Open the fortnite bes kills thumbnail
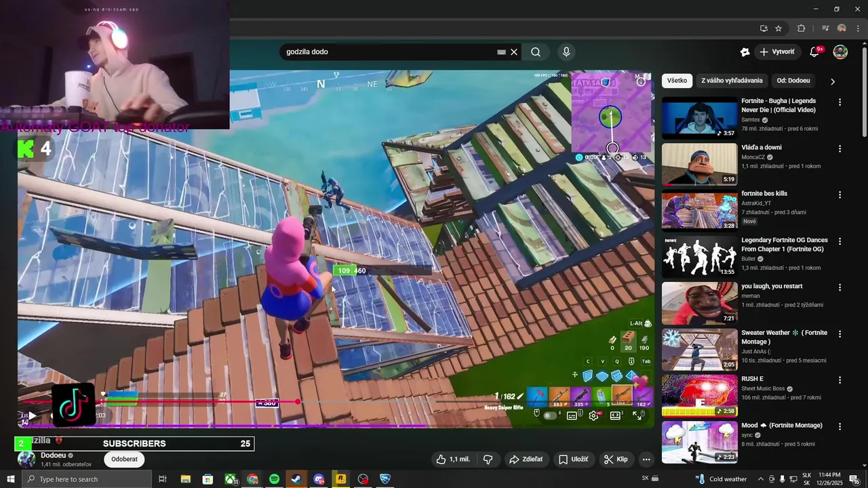 pos(699,210)
